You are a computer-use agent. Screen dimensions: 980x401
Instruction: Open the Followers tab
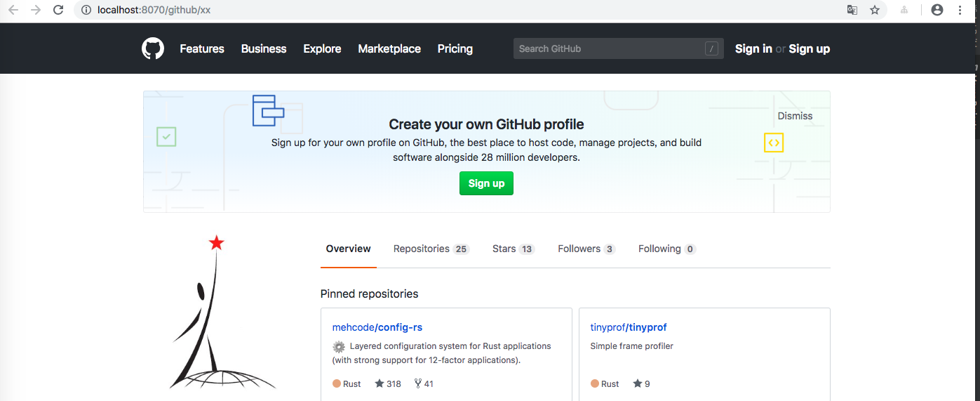pos(586,249)
